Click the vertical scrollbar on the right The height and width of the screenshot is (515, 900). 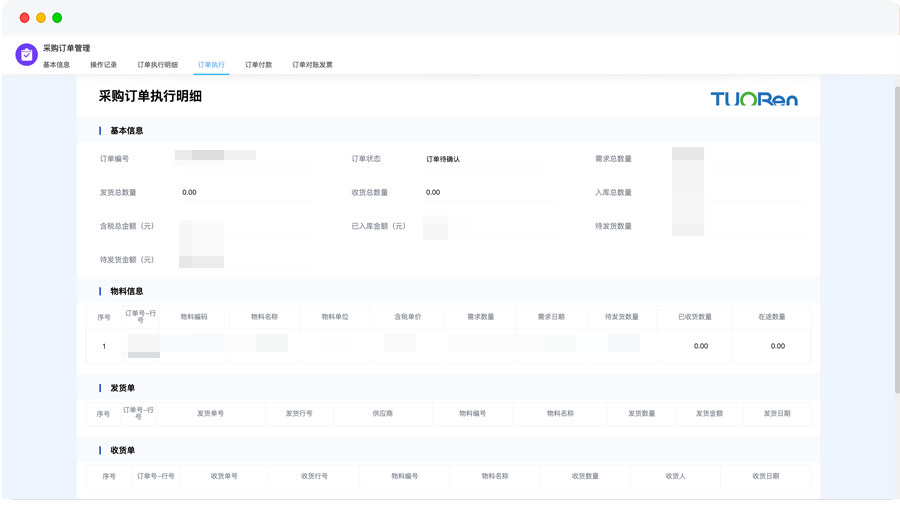pos(897,239)
